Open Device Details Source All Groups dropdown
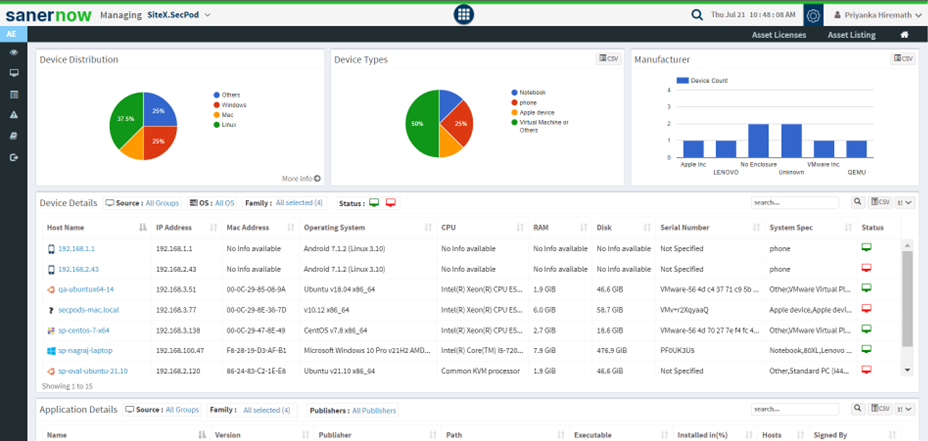The image size is (928, 441). click(x=143, y=203)
